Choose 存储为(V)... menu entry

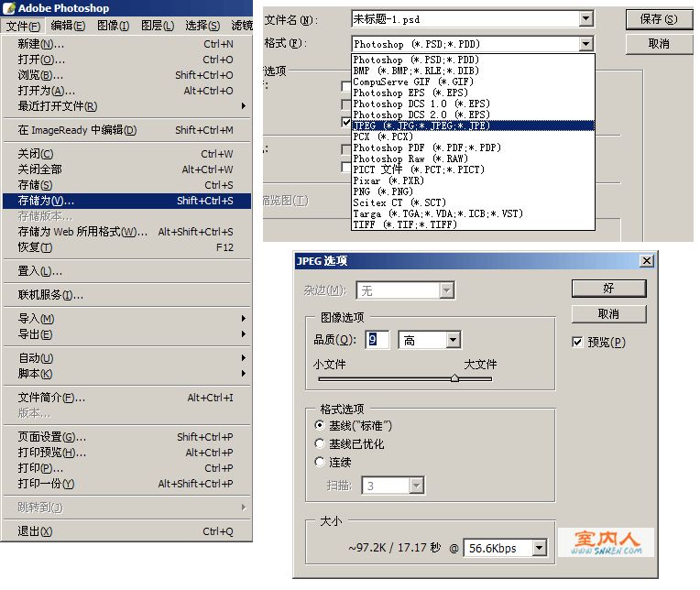point(126,201)
